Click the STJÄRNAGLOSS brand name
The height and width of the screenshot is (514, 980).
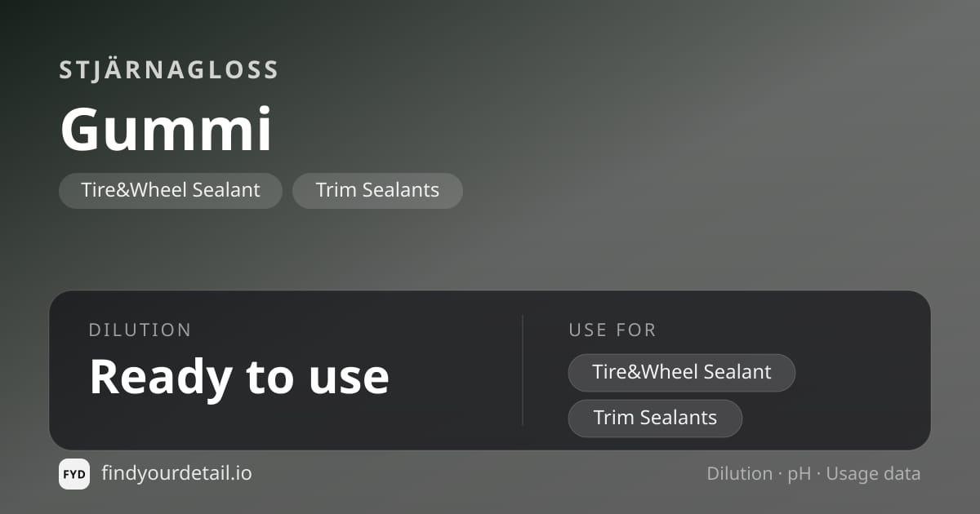click(169, 70)
